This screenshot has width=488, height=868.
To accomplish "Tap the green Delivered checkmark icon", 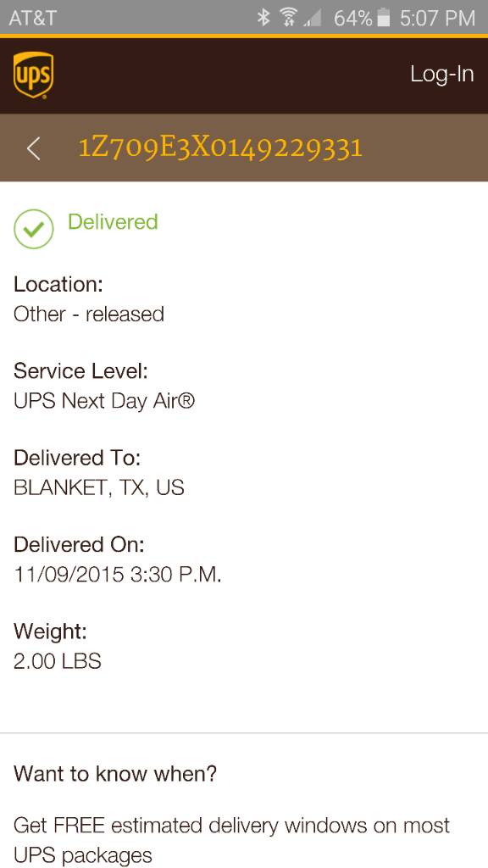I will coord(34,229).
